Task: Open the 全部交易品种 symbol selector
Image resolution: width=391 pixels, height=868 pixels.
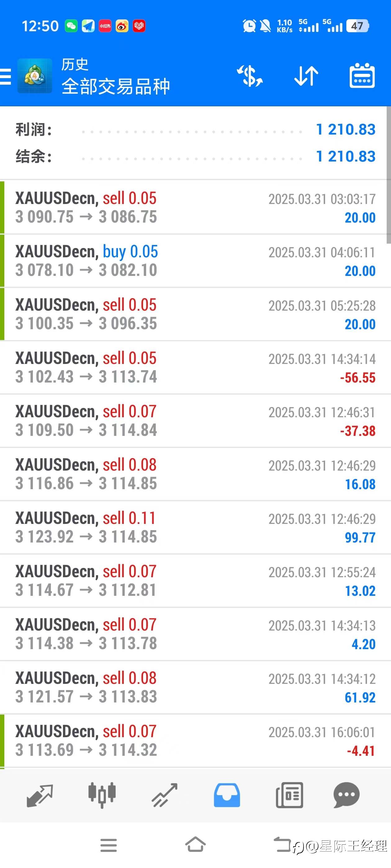Action: (x=115, y=86)
